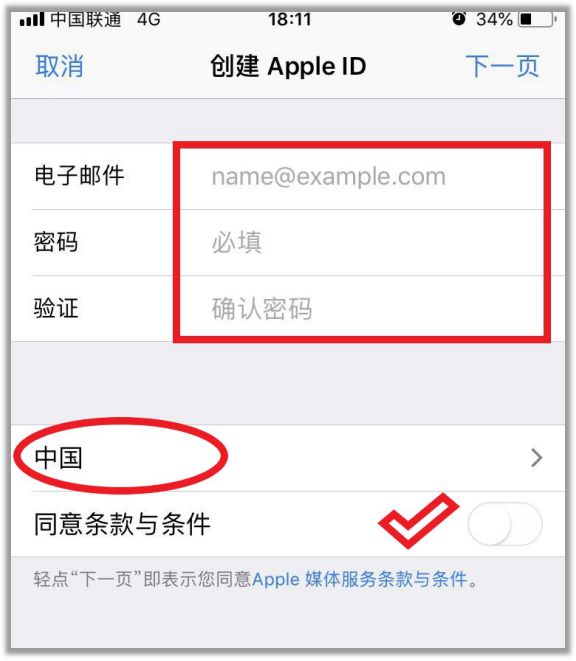
Task: Tap the 验证 field label
Action: (56, 308)
